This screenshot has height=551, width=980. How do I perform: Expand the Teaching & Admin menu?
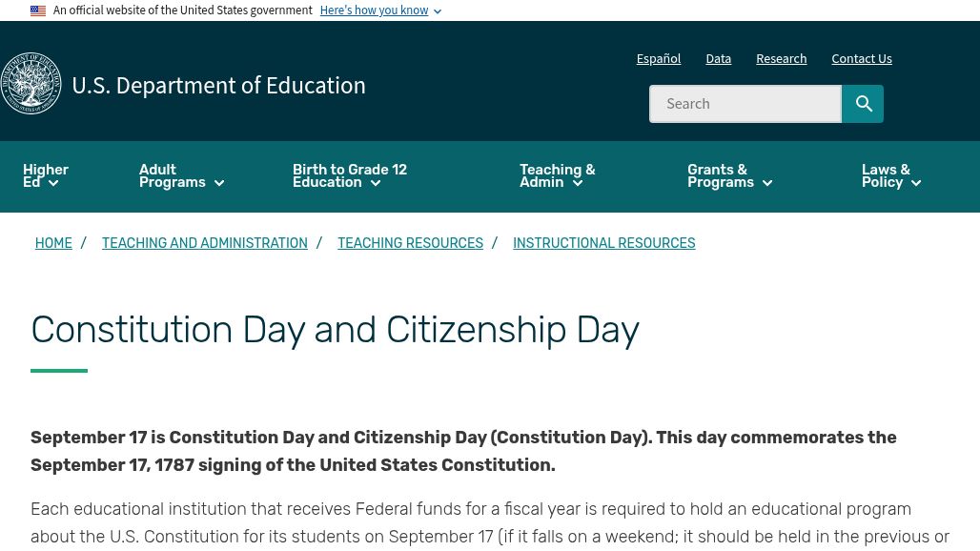(557, 176)
